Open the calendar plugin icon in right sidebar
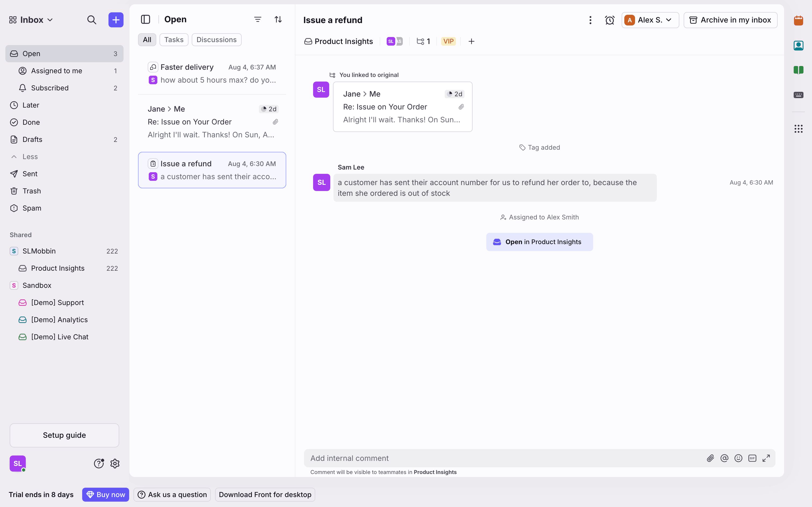812x507 pixels. click(x=798, y=20)
